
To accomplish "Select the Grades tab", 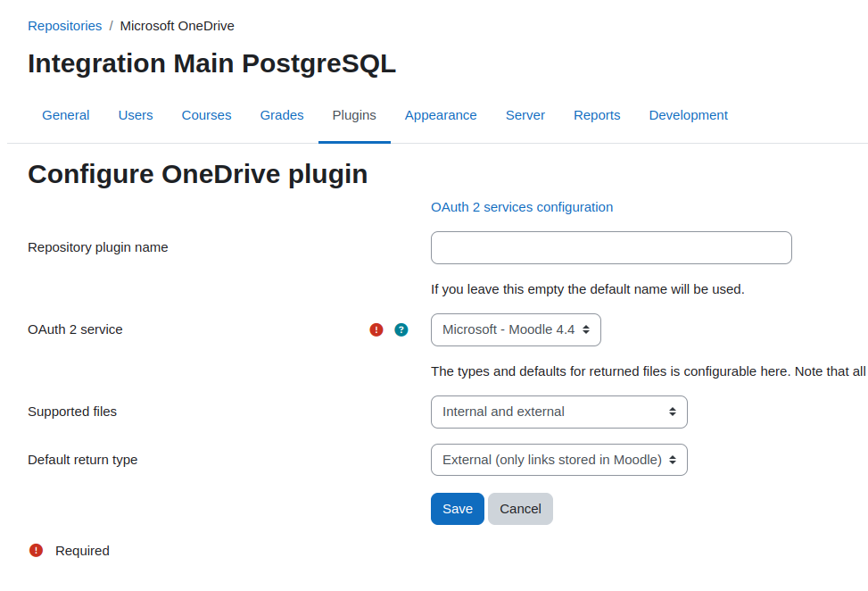I will coord(282,115).
